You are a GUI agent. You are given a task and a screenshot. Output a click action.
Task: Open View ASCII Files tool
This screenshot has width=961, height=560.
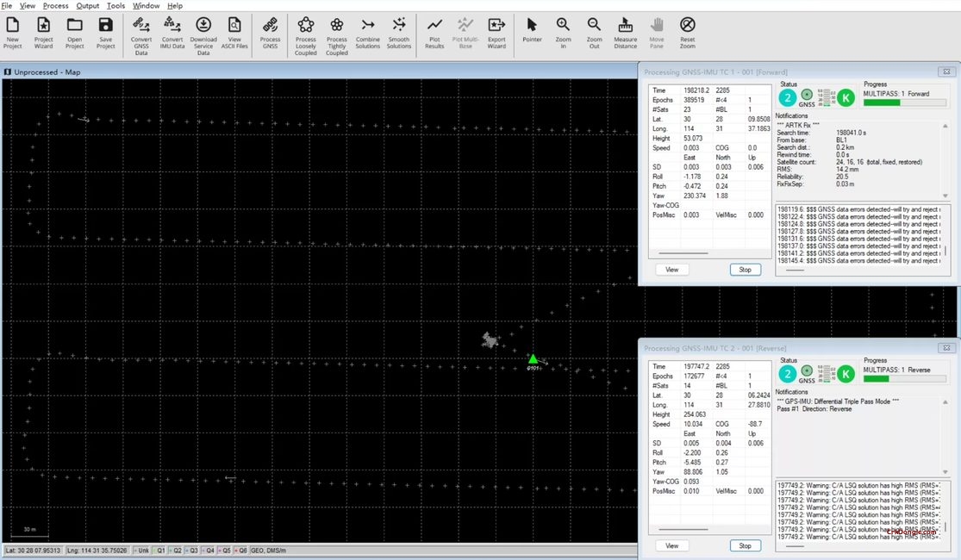(x=234, y=33)
